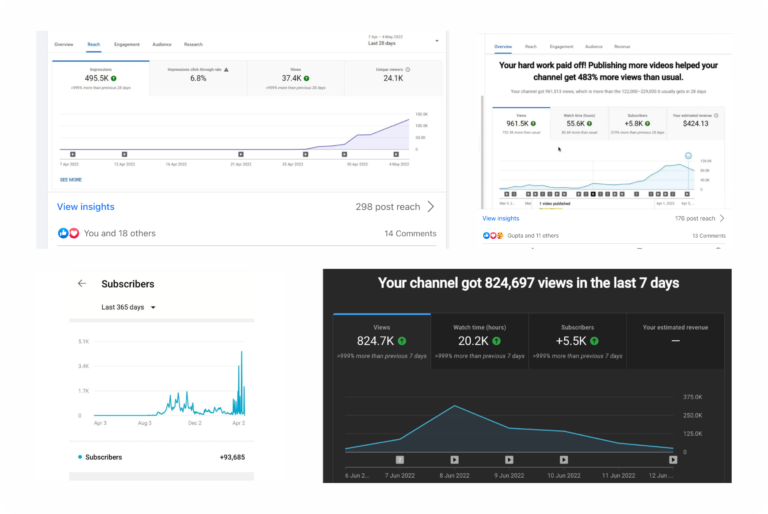The width and height of the screenshot is (768, 514).
Task: Open the Last 28 days date range dropdown
Action: click(x=437, y=42)
